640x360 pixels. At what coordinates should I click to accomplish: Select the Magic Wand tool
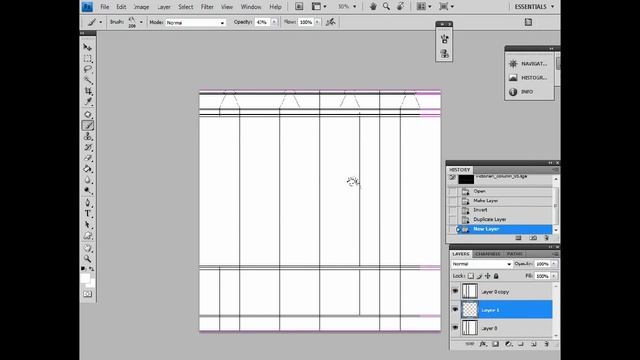[87, 80]
